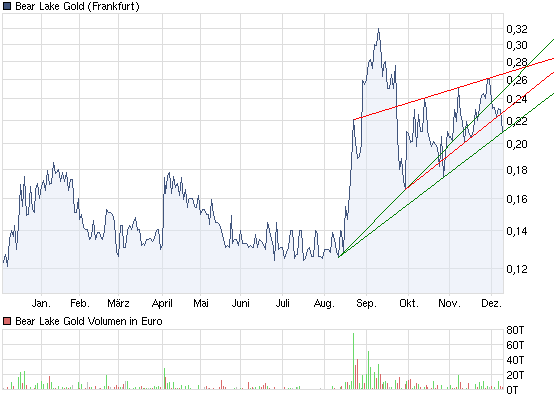
Task: Click the 'Mai' month label
Action: point(201,303)
